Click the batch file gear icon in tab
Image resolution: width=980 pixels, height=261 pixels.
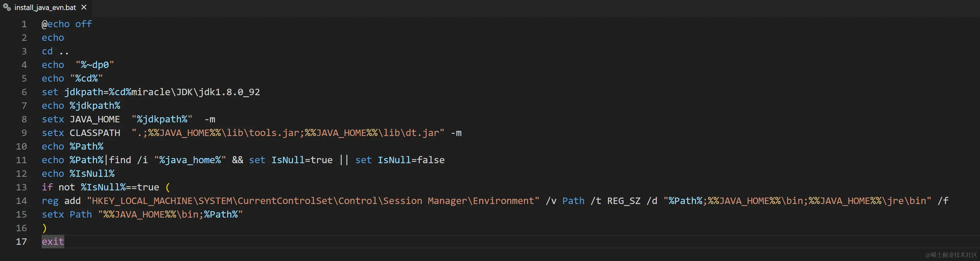[7, 7]
